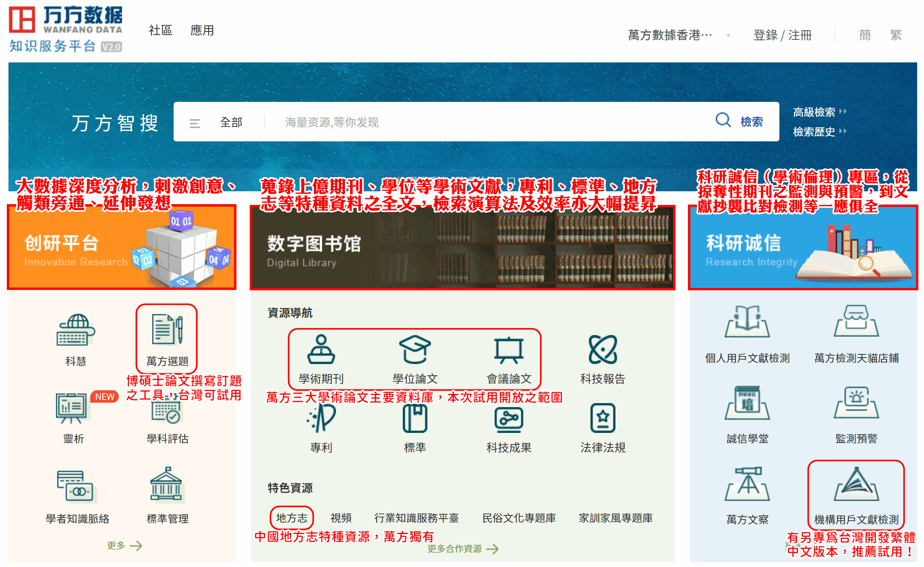924x567 pixels.
Task: Click the 檢索 search button
Action: pyautogui.click(x=752, y=122)
